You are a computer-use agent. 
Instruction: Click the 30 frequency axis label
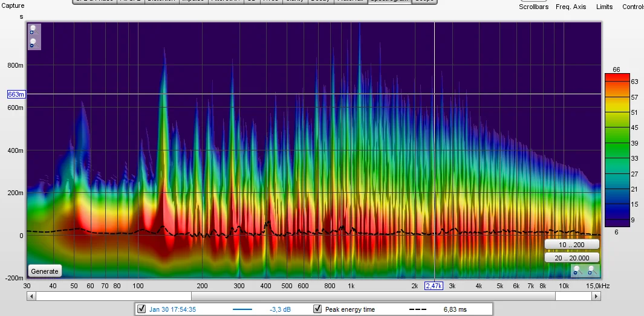27,286
